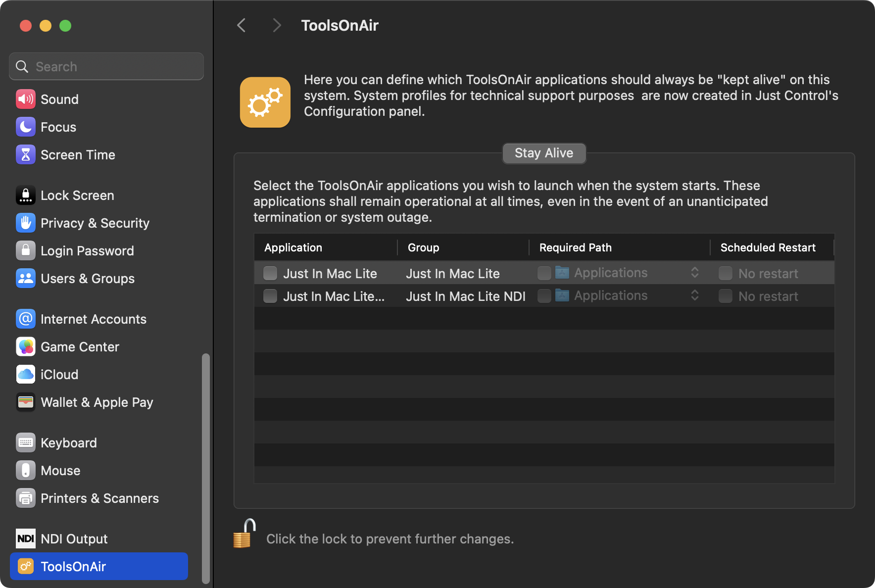
Task: Click the Scheduled Restart column header
Action: [x=772, y=247]
